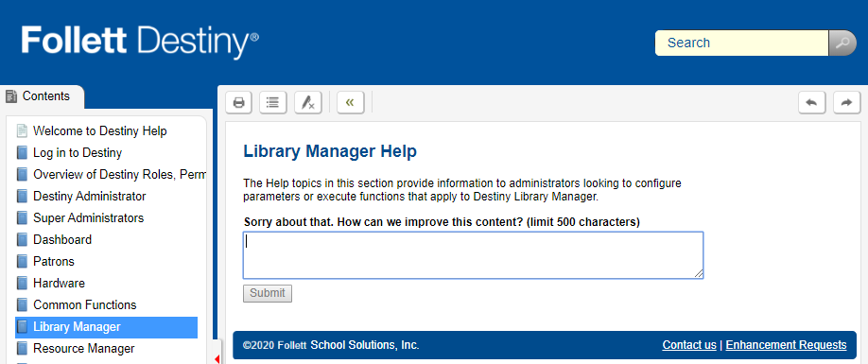This screenshot has height=364, width=868.
Task: Click the red arrow sidebar collapse handle
Action: pos(217,359)
